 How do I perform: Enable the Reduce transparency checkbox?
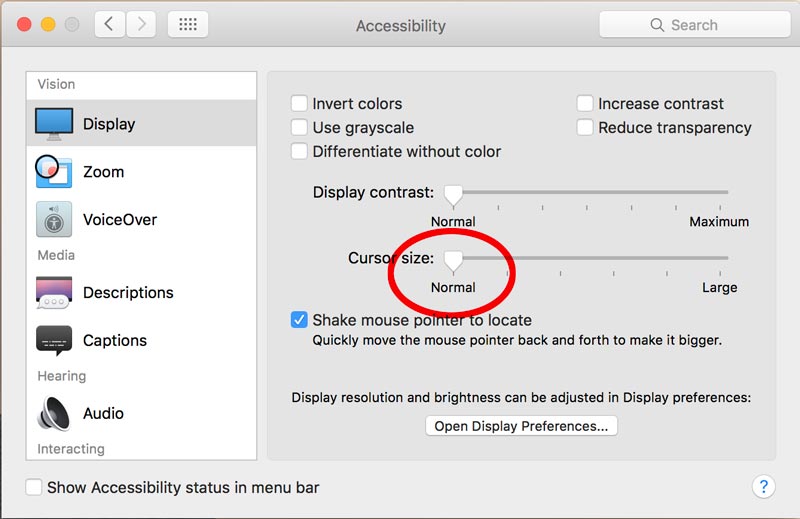point(585,128)
